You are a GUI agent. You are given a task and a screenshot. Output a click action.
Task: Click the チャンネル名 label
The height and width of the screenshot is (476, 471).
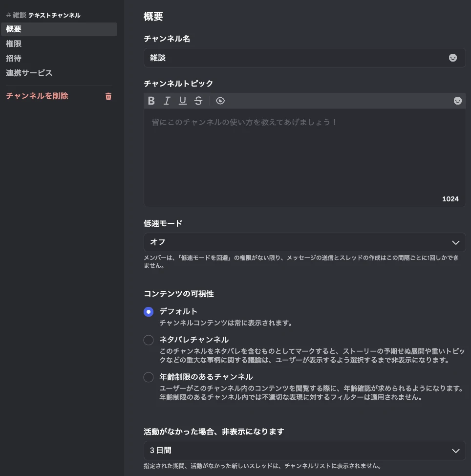click(x=167, y=39)
